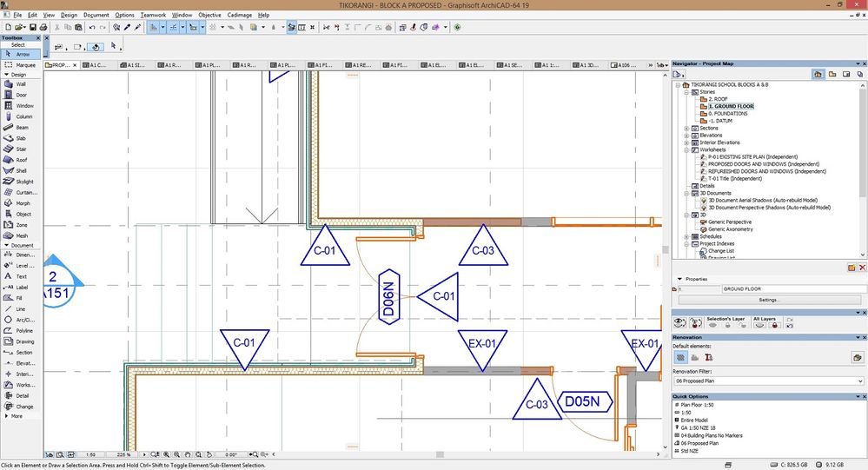This screenshot has height=470, width=868.
Task: Collapse the Document group in Toolbox
Action: (x=7, y=245)
